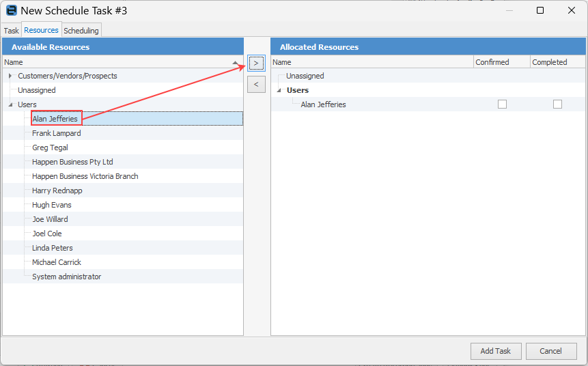Select System administrator resource

66,277
